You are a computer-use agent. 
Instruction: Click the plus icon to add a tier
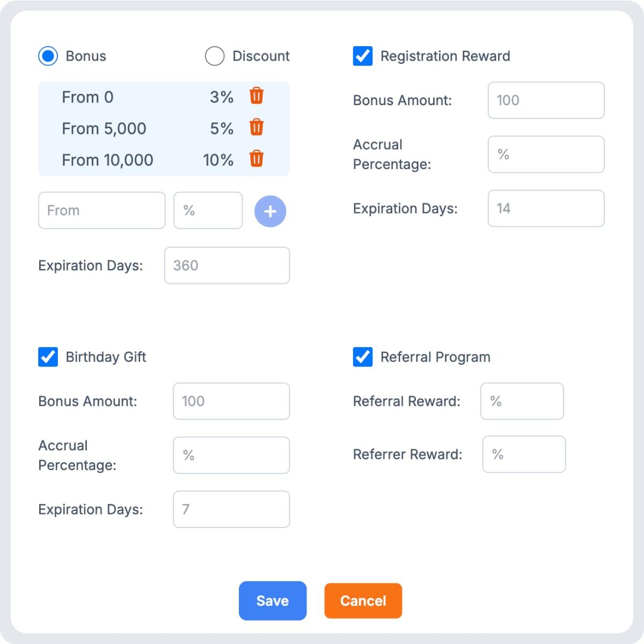pos(270,211)
